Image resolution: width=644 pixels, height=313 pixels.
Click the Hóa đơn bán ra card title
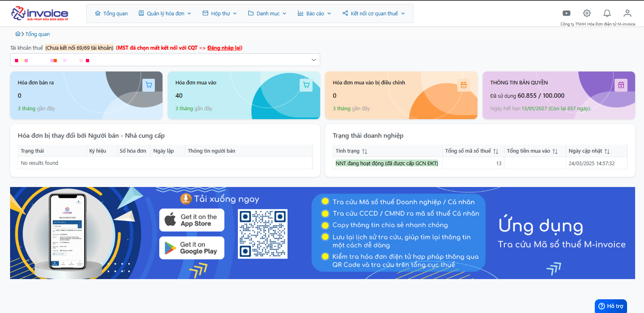[x=35, y=82]
